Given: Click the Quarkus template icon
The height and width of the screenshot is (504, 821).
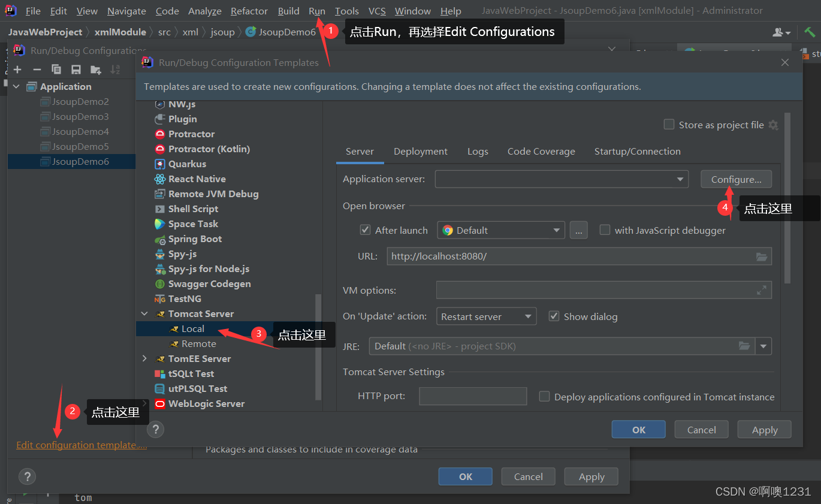Looking at the screenshot, I should [159, 164].
